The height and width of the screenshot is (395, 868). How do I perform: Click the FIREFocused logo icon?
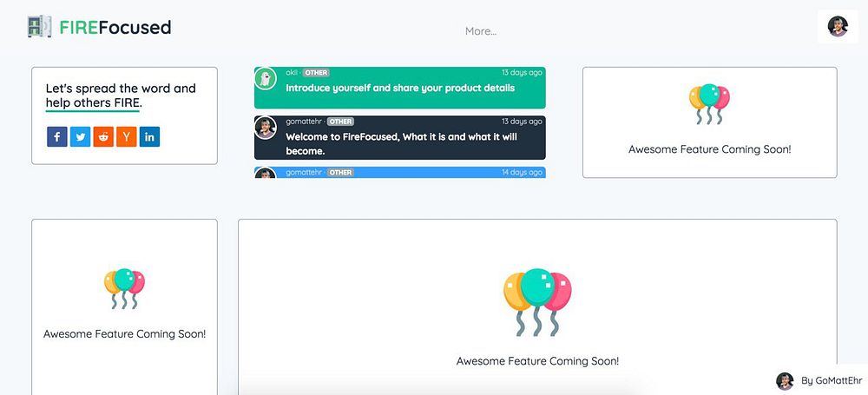click(x=39, y=27)
